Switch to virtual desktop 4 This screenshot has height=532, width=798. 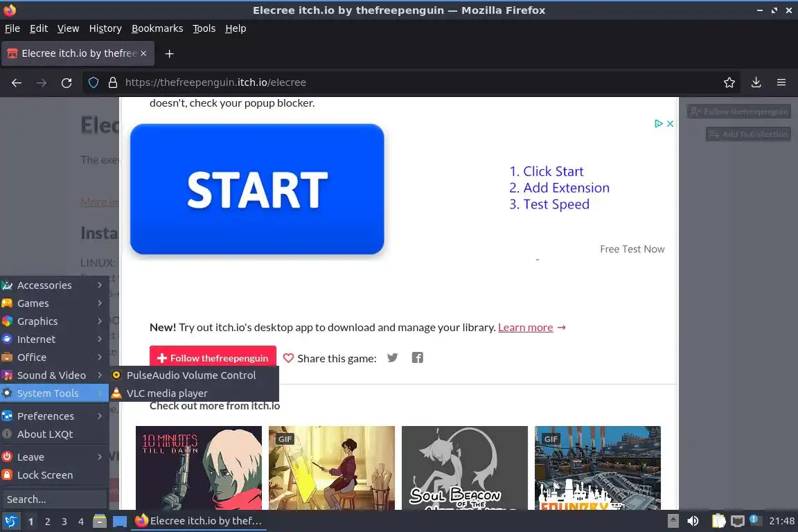[x=81, y=522]
